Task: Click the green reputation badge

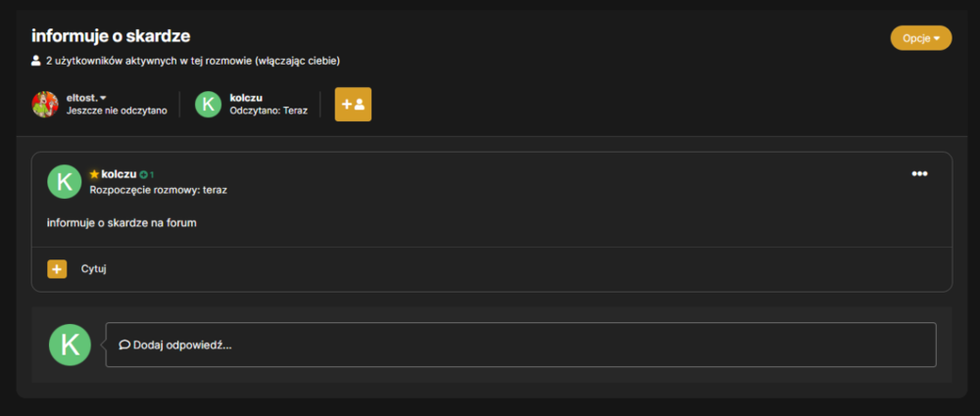Action: click(147, 175)
